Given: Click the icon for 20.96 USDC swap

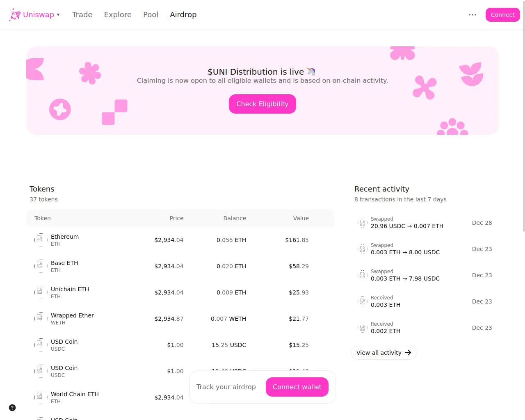Looking at the screenshot, I should click(363, 223).
